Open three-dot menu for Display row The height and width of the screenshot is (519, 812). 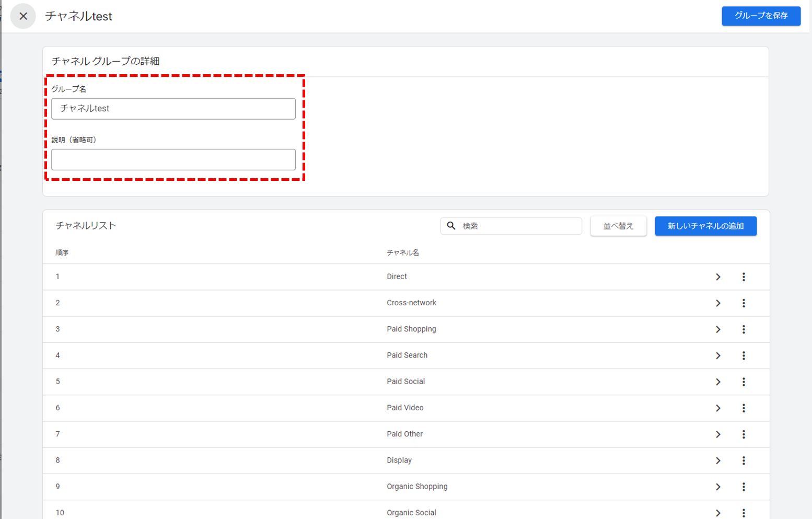pos(744,460)
